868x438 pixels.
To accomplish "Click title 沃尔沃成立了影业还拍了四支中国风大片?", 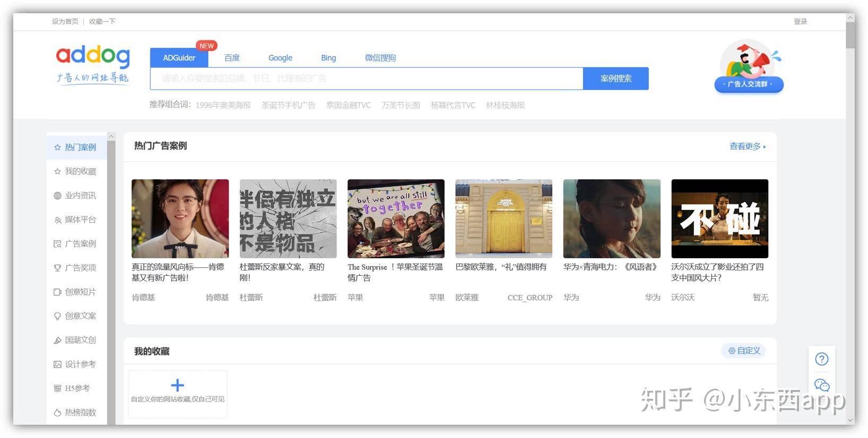I will point(717,272).
